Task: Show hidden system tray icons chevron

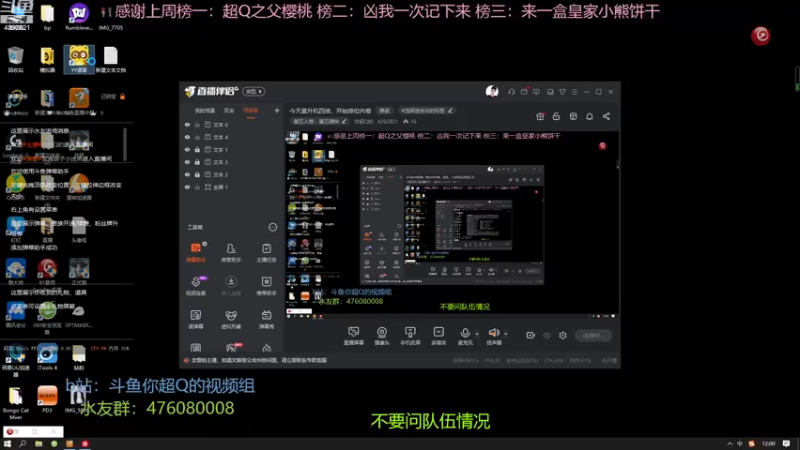Action: (x=730, y=444)
